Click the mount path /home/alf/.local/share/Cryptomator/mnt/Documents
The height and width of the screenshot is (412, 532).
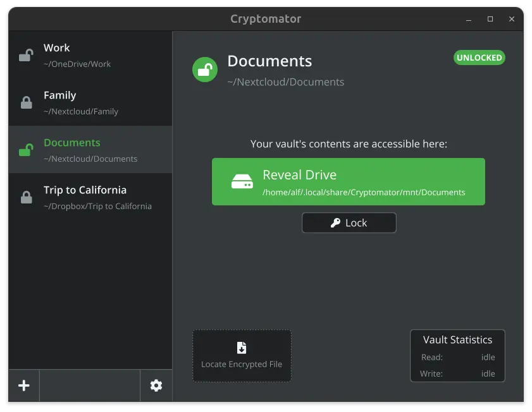364,193
